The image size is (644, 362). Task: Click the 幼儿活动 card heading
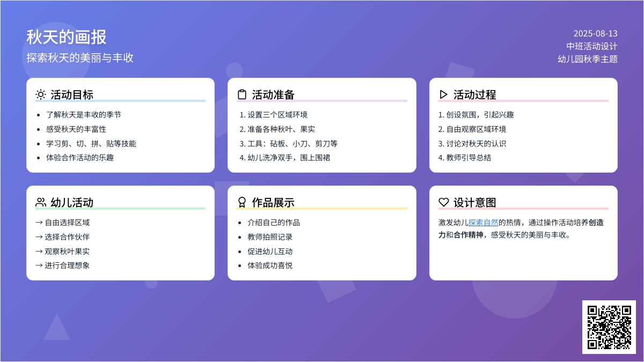(x=72, y=202)
